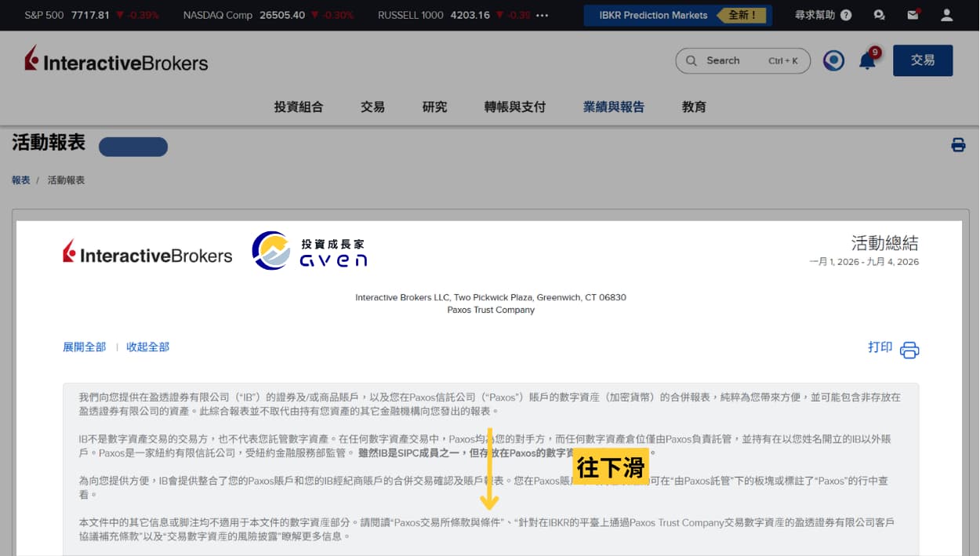Open the 業績與報告 menu
980x556 pixels.
click(614, 107)
